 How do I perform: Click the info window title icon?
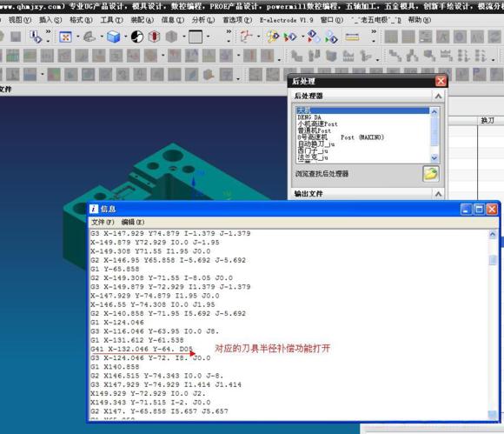click(x=94, y=209)
